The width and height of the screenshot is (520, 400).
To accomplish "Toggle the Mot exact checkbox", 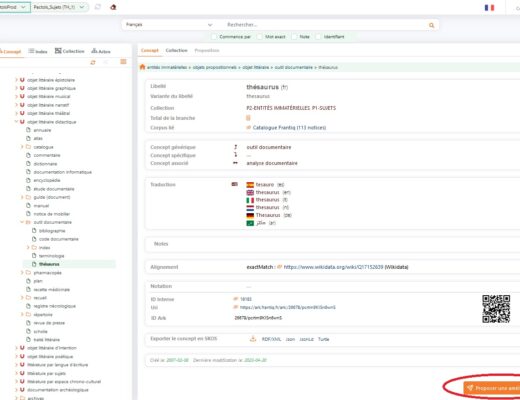I will click(x=260, y=37).
